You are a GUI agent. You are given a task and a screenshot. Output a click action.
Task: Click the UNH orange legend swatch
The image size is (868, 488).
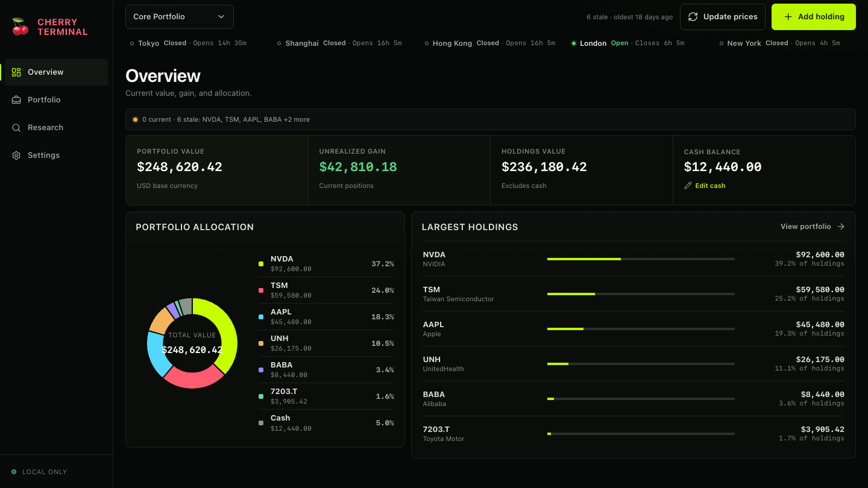coord(261,343)
